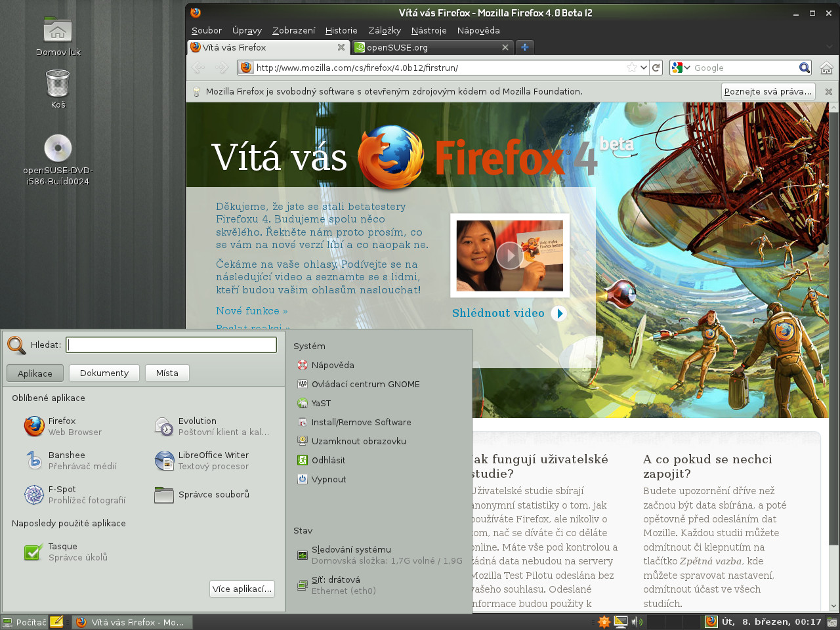The image size is (840, 630).
Task: Open YaST system tool
Action: (321, 403)
